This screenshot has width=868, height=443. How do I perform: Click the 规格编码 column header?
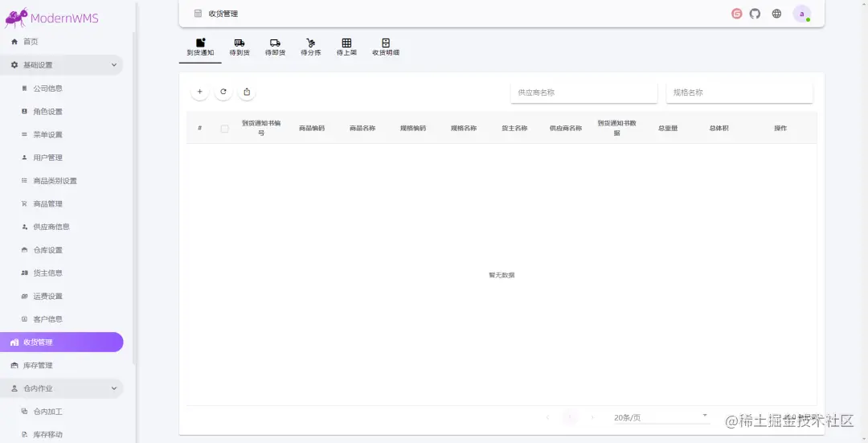click(x=413, y=128)
